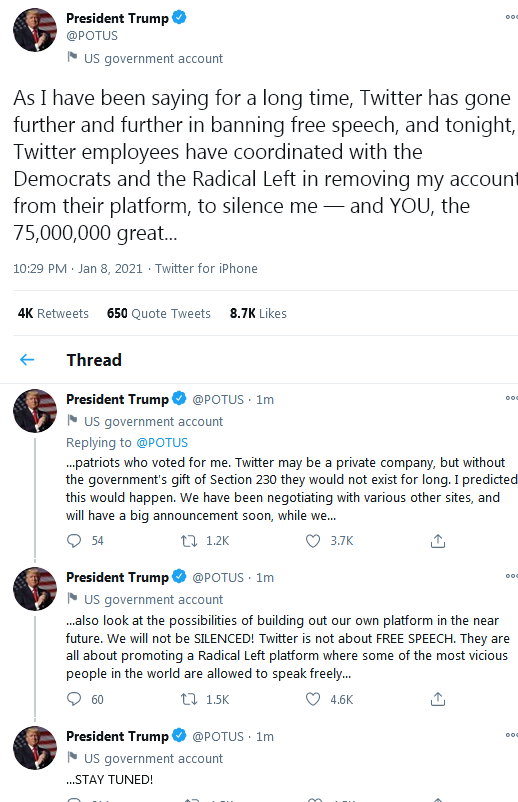This screenshot has height=802, width=518.
Task: Open the @POTUS link in Replying to
Action: (162, 442)
